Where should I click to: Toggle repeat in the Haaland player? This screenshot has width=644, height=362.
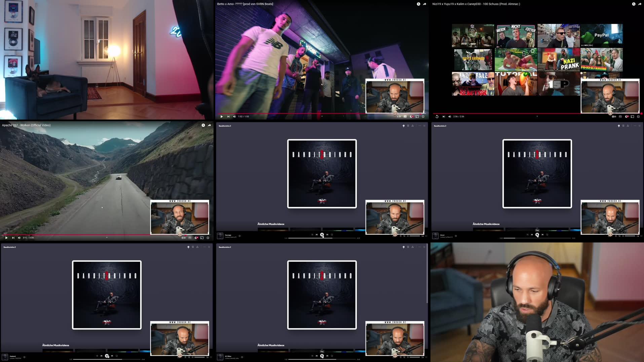[117, 356]
